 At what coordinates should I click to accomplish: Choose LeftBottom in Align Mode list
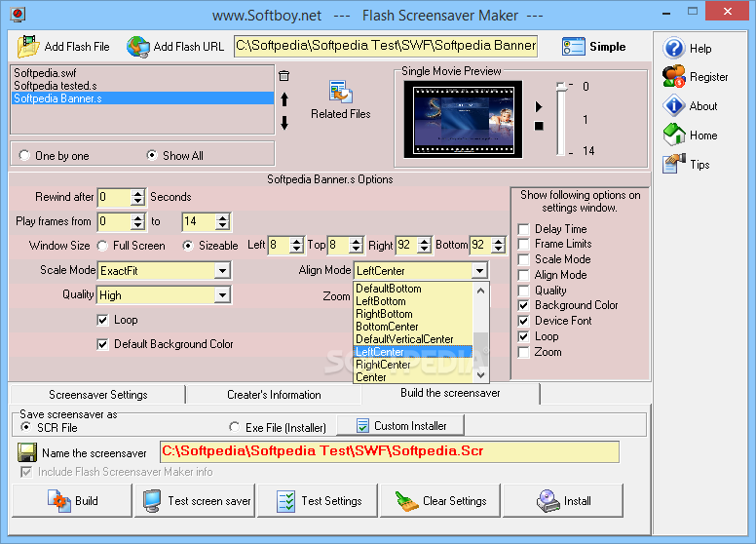point(413,301)
